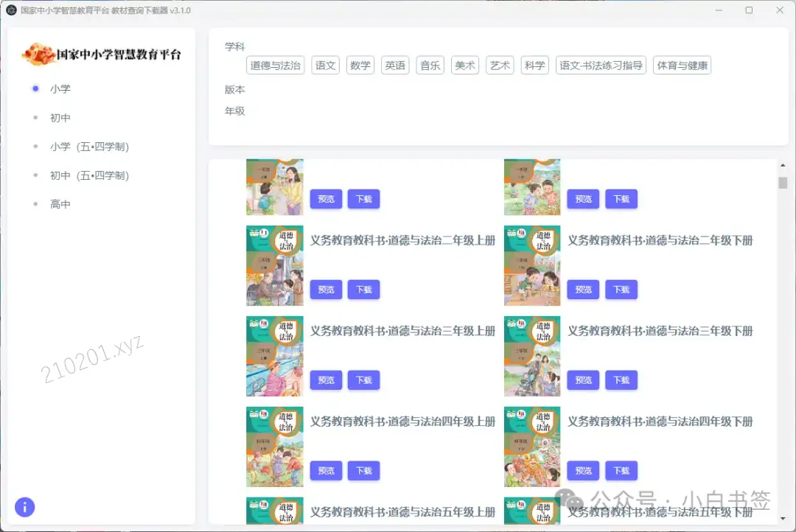Preview 道德与法治三年级上册 textbook
Screen dimensions: 796x532
[326, 379]
